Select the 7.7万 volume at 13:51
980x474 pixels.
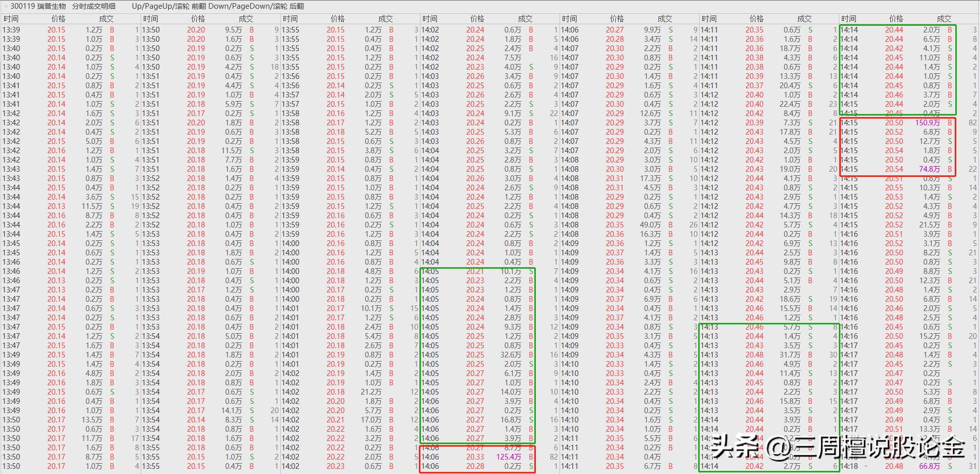pos(233,160)
